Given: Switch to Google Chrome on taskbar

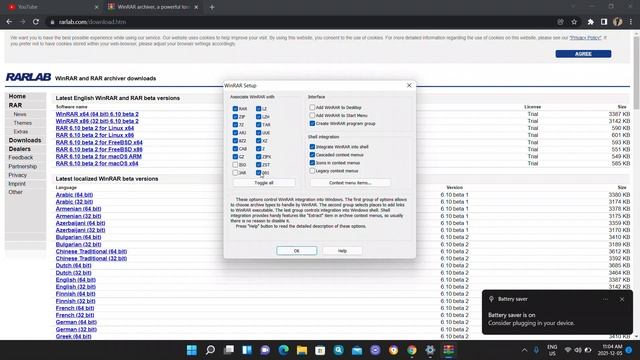Looking at the screenshot, I should (x=412, y=350).
